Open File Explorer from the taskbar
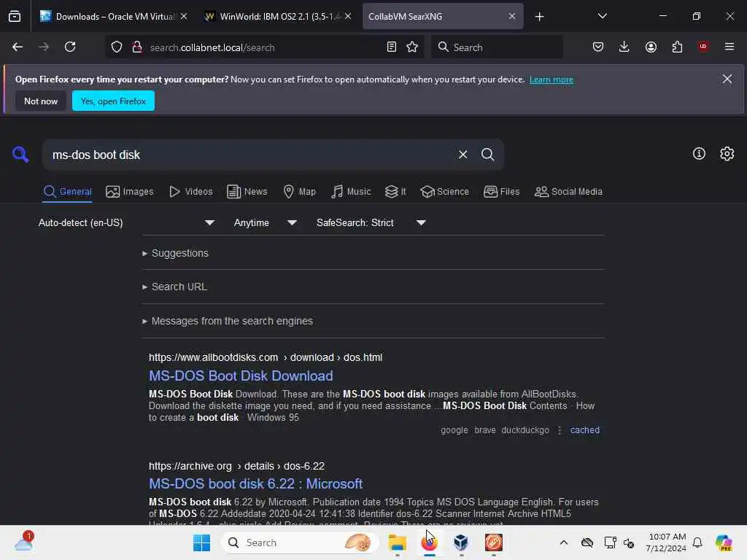 (x=397, y=542)
